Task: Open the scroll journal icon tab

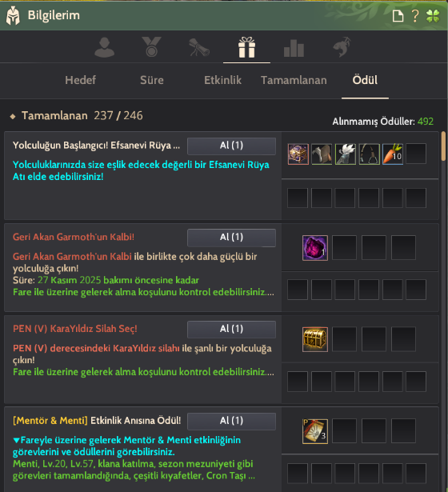Action: [x=199, y=47]
